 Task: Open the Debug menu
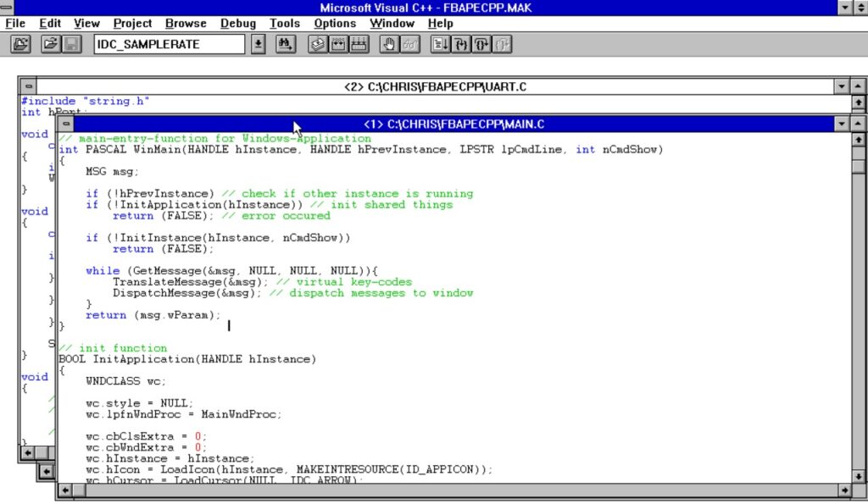click(x=238, y=24)
